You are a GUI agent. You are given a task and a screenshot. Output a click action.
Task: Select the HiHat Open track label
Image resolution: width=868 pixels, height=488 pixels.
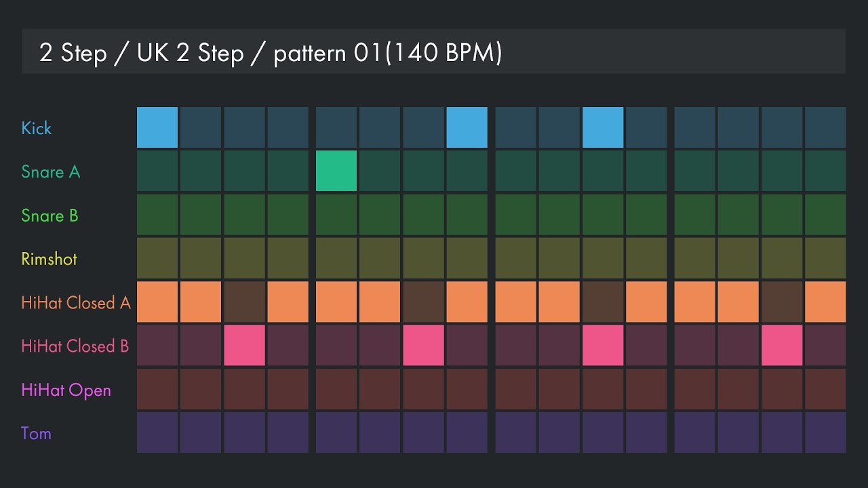[x=66, y=390]
